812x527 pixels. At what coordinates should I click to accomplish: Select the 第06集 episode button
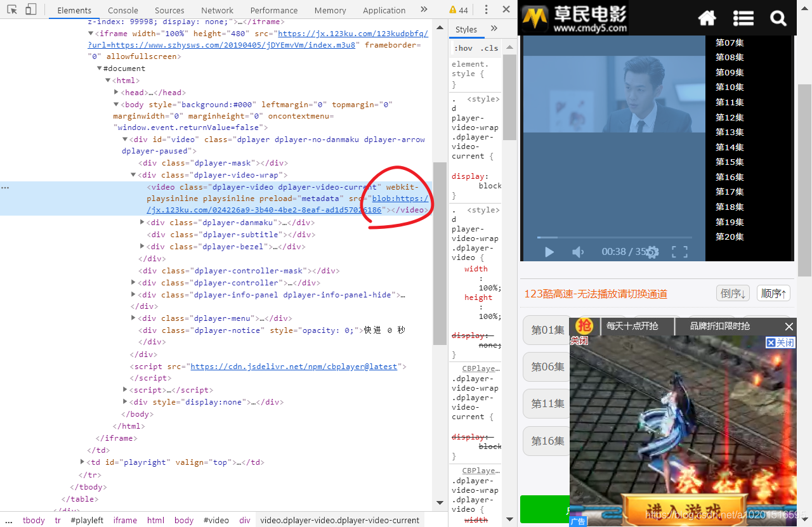pos(546,367)
